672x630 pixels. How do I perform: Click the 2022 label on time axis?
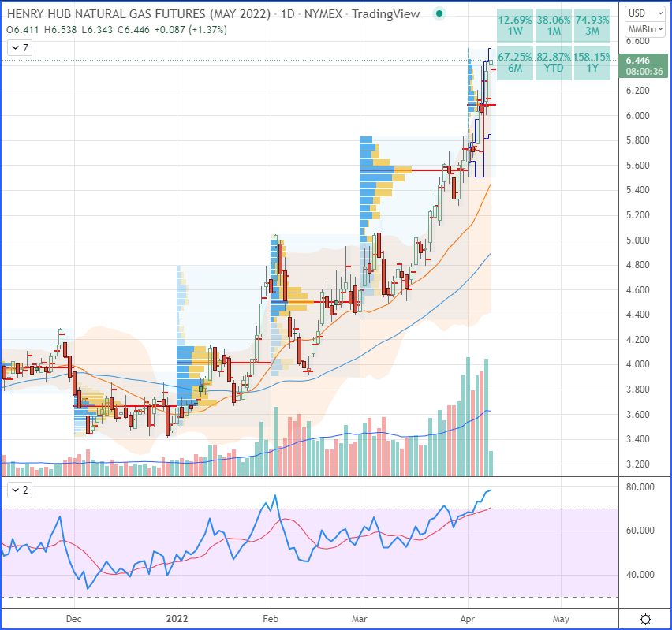click(177, 619)
